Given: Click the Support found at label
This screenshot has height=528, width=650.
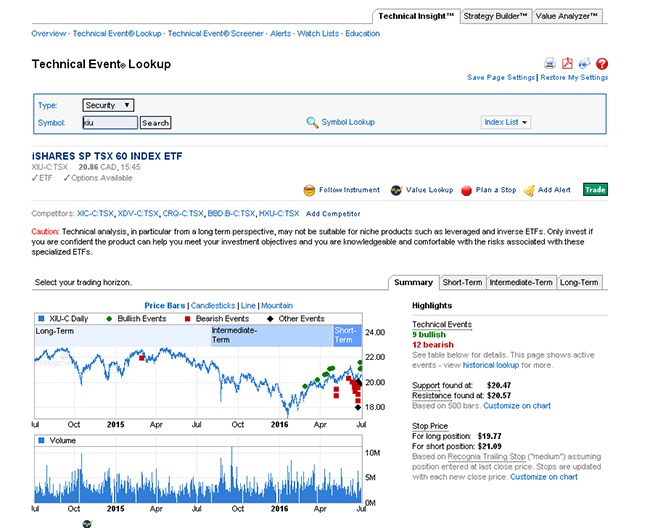Looking at the screenshot, I should [442, 385].
